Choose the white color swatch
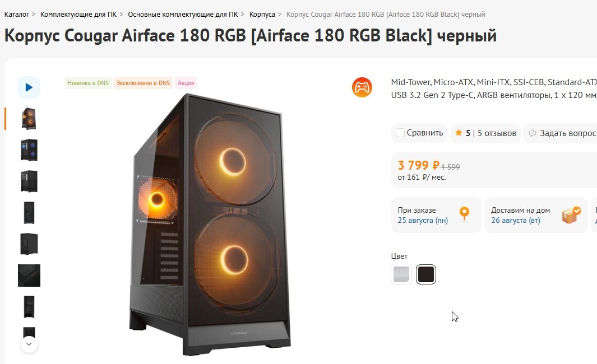The image size is (597, 364). point(401,274)
